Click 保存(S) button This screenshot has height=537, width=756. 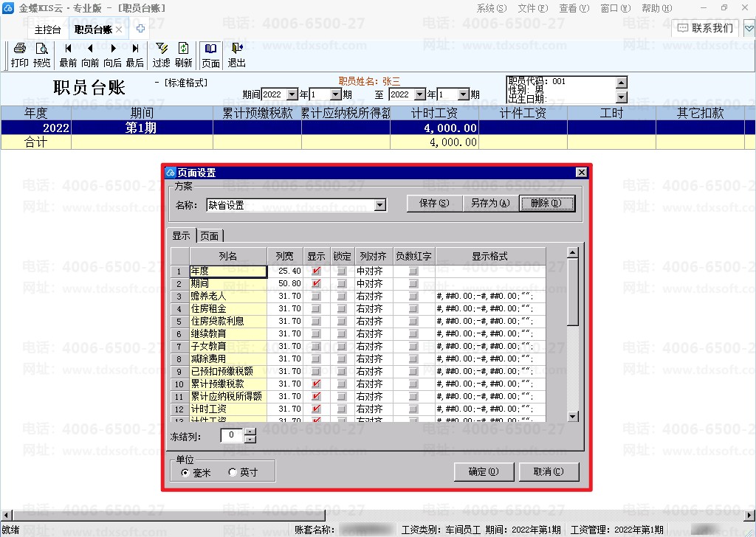[434, 204]
